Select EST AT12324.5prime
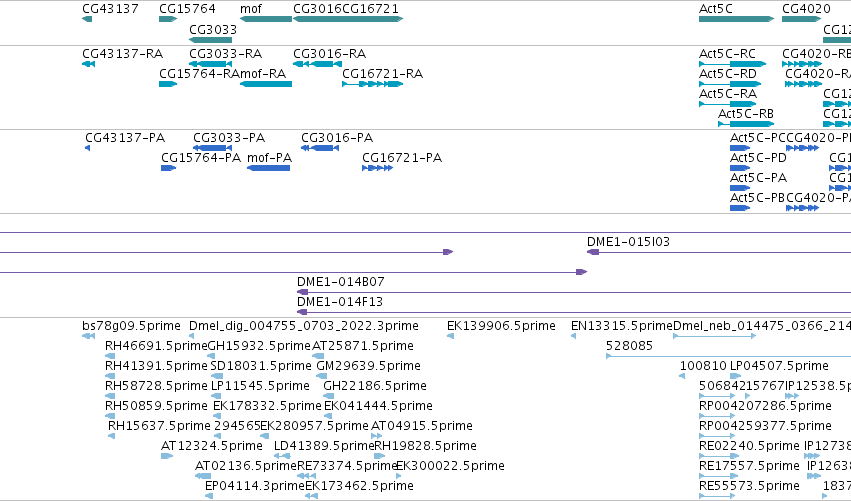The height and width of the screenshot is (501, 851). click(167, 457)
